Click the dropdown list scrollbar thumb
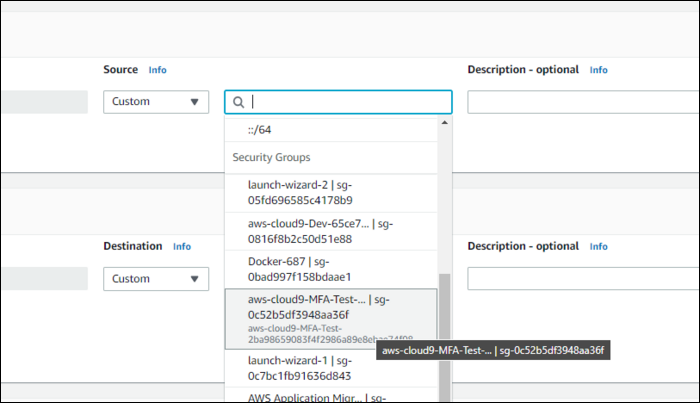Screen dimensions: 700x403 pyautogui.click(x=445, y=338)
